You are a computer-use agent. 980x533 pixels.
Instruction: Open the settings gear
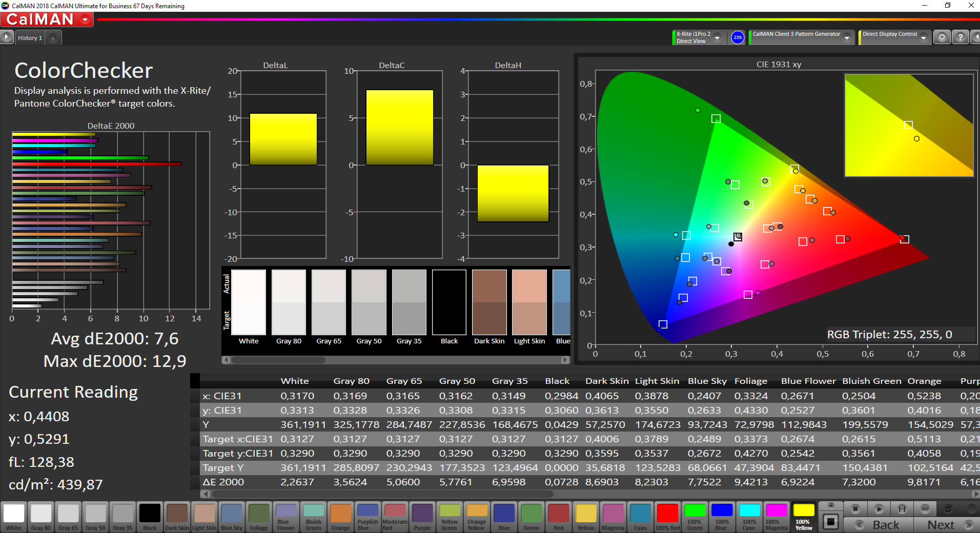(942, 37)
